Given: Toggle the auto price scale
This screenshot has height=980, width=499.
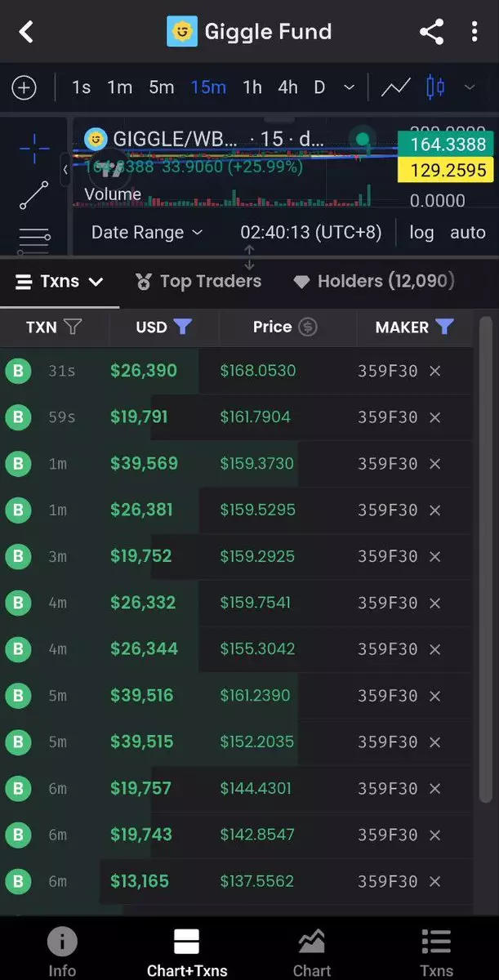Looking at the screenshot, I should pos(468,233).
